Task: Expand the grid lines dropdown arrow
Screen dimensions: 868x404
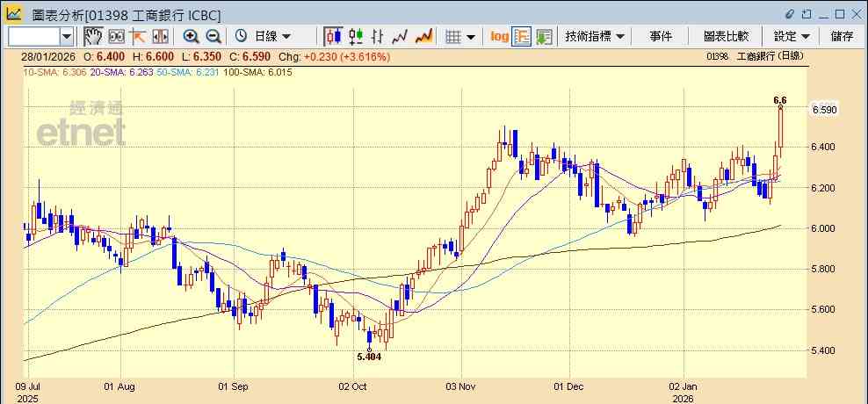Action: [x=471, y=37]
